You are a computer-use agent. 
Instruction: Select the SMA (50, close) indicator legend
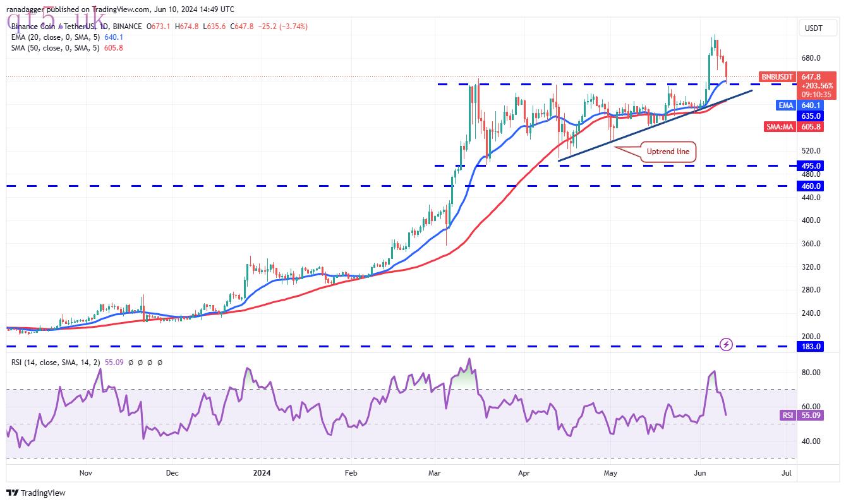67,48
